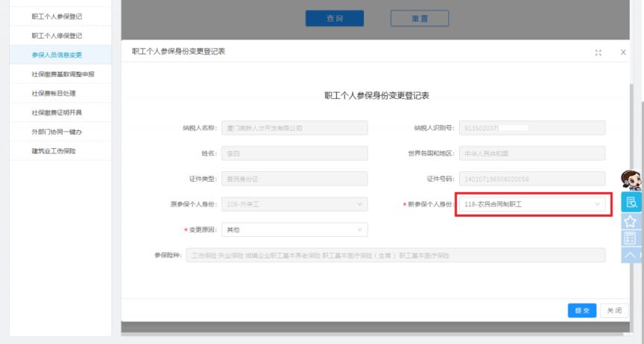Image resolution: width=644 pixels, height=344 pixels.
Task: Open 社保缴费基数调整申报 menu item
Action: [x=63, y=74]
